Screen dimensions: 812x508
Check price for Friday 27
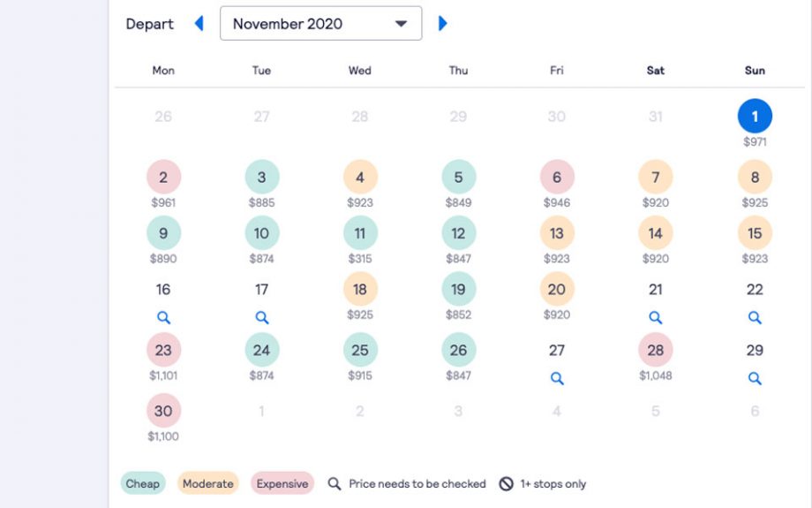(557, 378)
